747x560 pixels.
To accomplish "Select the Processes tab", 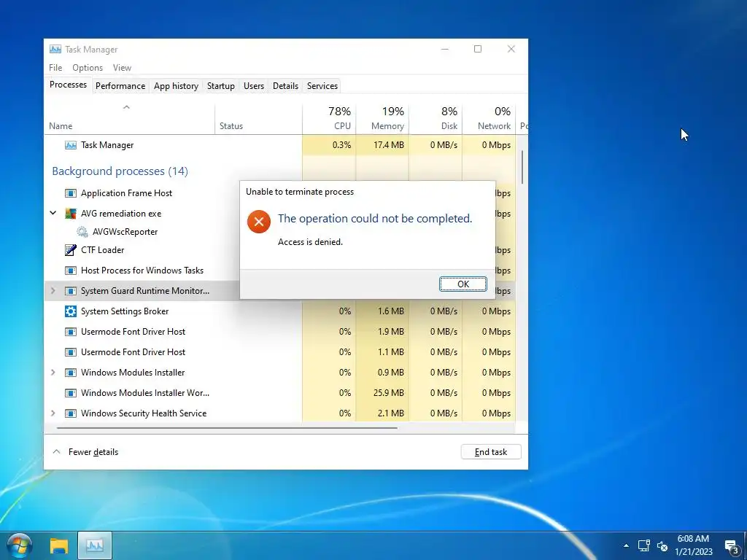I will coord(68,85).
